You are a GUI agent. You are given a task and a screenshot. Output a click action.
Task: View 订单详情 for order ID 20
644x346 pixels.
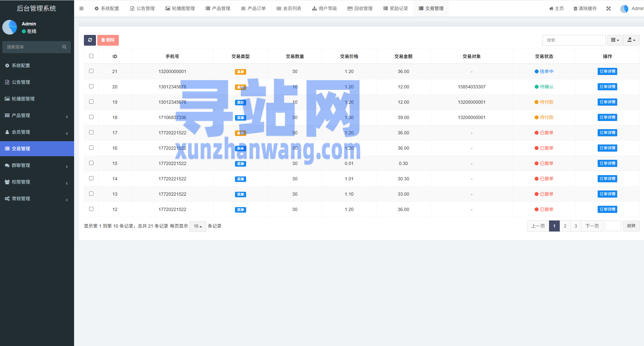(x=607, y=87)
